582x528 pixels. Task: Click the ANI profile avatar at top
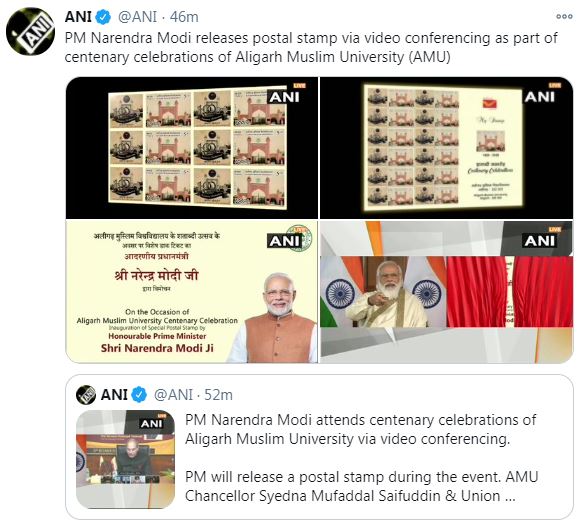pyautogui.click(x=30, y=32)
